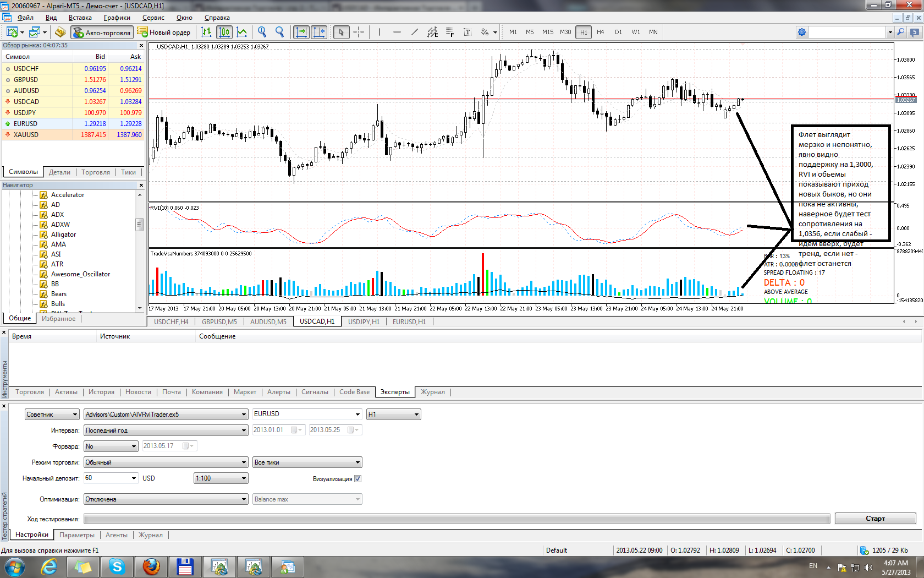Viewport: 924px width, 578px height.
Task: Open the Избранное tab in Navigator
Action: 58,319
